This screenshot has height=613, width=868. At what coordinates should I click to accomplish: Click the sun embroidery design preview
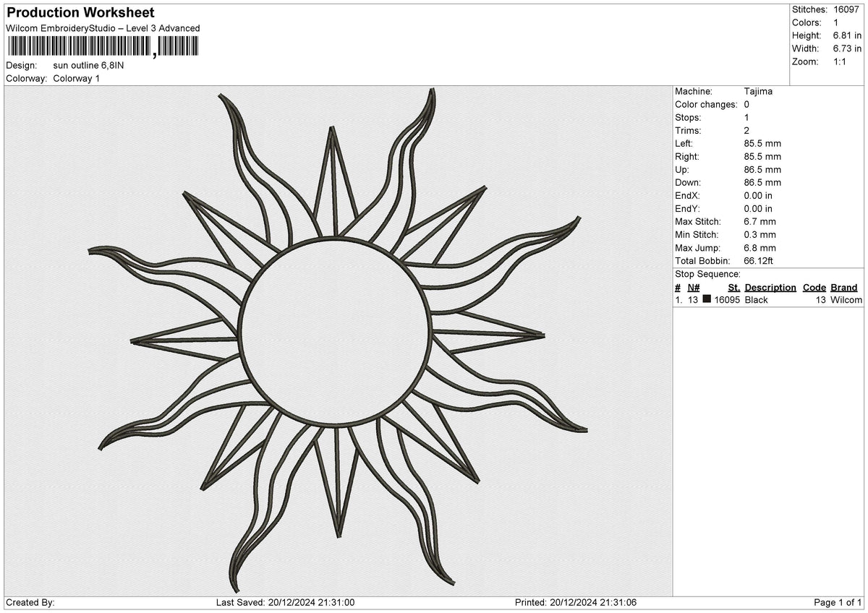pyautogui.click(x=337, y=340)
